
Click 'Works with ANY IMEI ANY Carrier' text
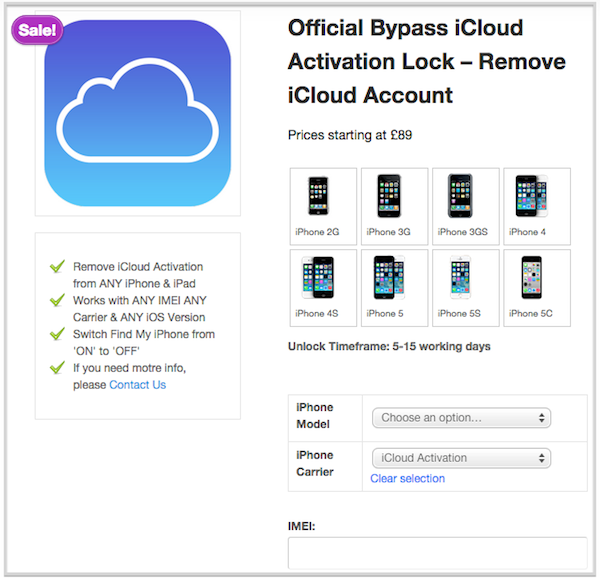[140, 309]
